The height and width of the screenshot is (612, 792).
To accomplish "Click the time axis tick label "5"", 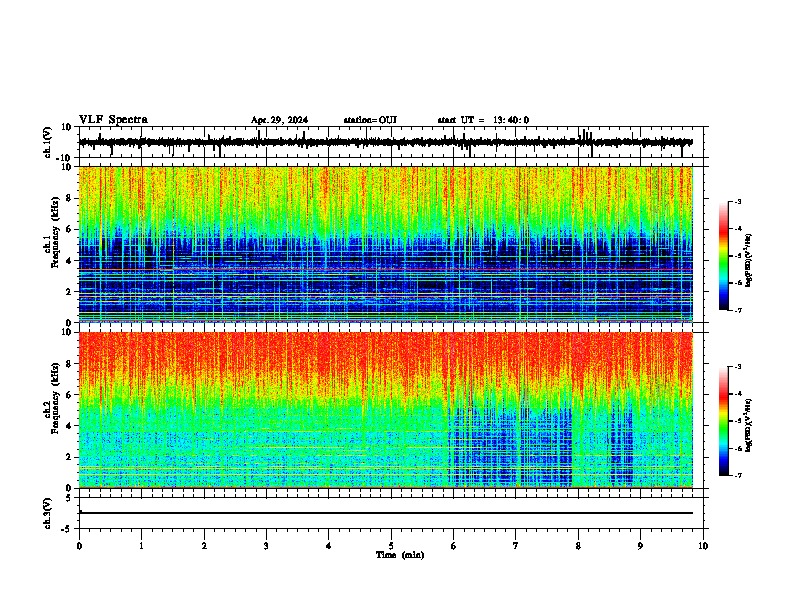I will click(391, 546).
